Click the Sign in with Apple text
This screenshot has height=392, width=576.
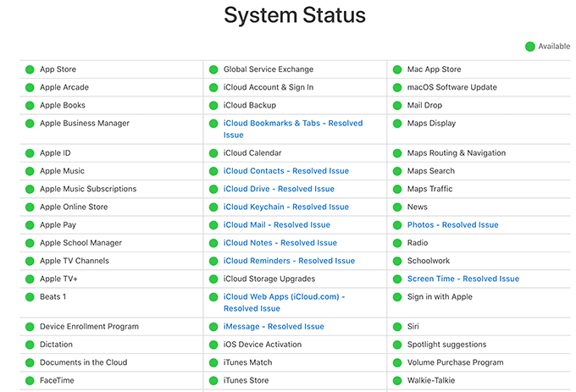coord(440,297)
